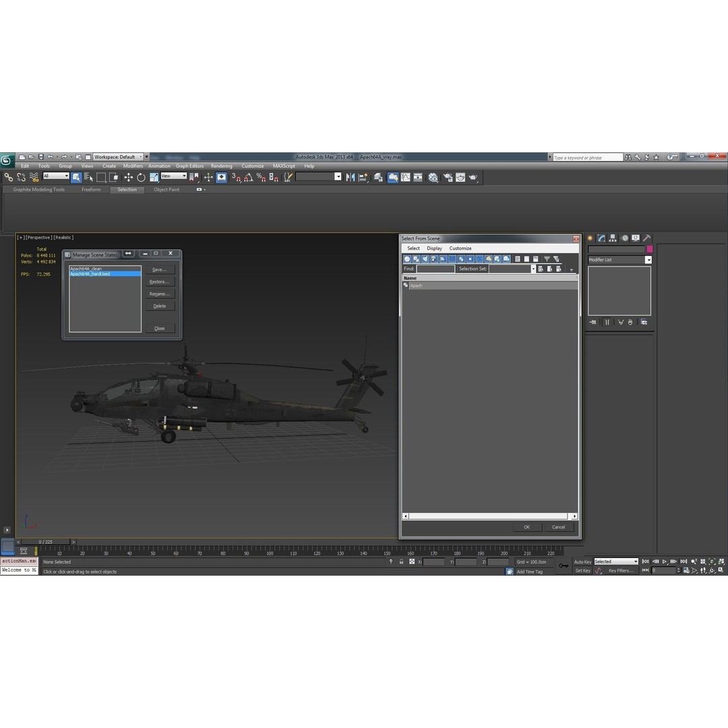Click the magenta object color swatch
Image resolution: width=728 pixels, height=728 pixels.
pos(650,249)
